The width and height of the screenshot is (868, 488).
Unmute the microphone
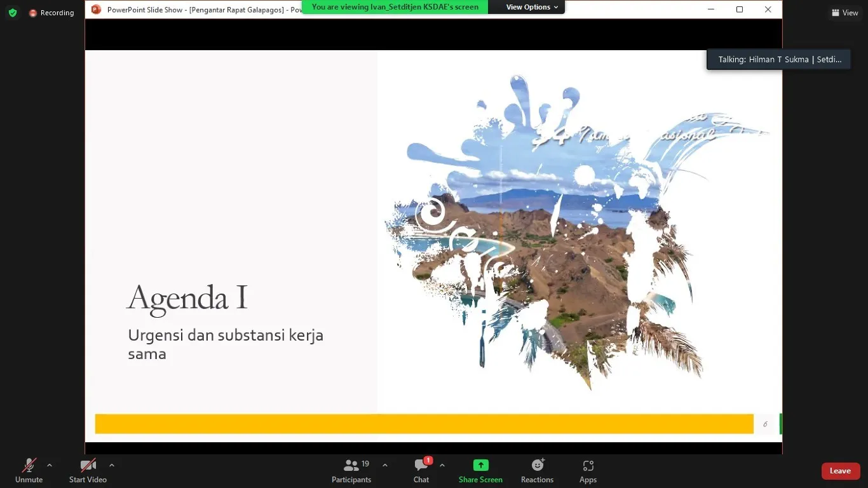click(29, 470)
